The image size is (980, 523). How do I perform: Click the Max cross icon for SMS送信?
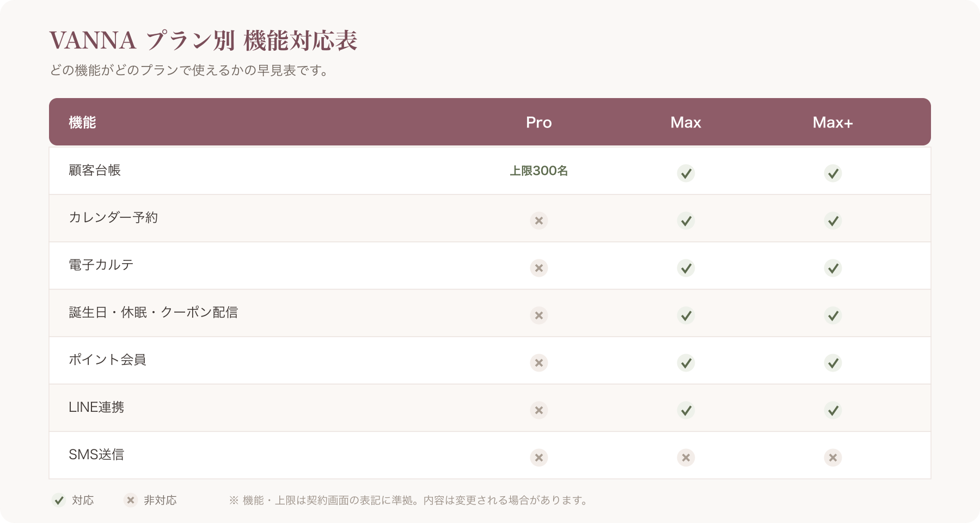(686, 458)
